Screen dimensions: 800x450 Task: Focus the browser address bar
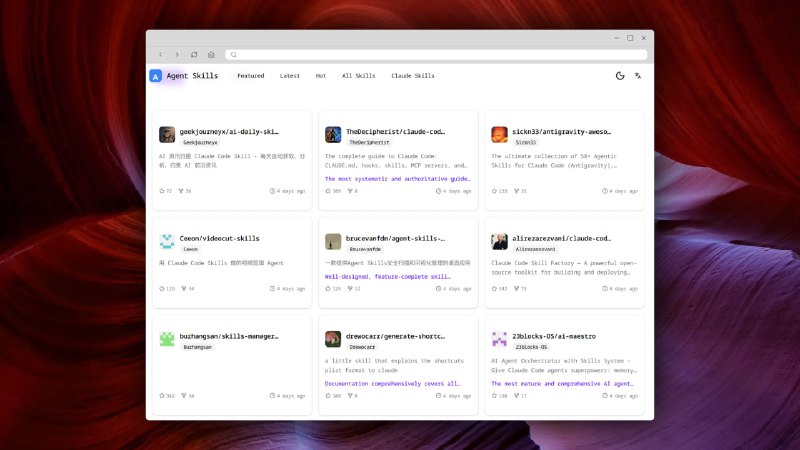click(436, 55)
